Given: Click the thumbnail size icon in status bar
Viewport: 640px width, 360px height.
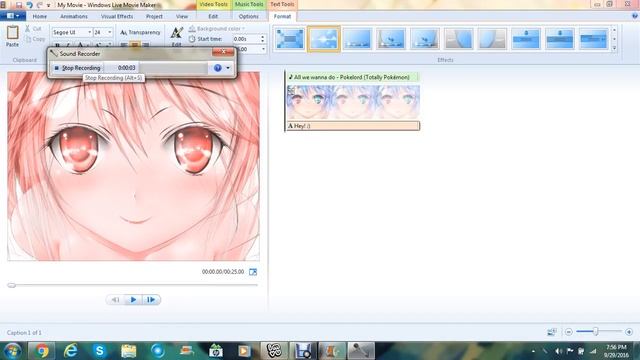Looking at the screenshot, I should [x=551, y=332].
